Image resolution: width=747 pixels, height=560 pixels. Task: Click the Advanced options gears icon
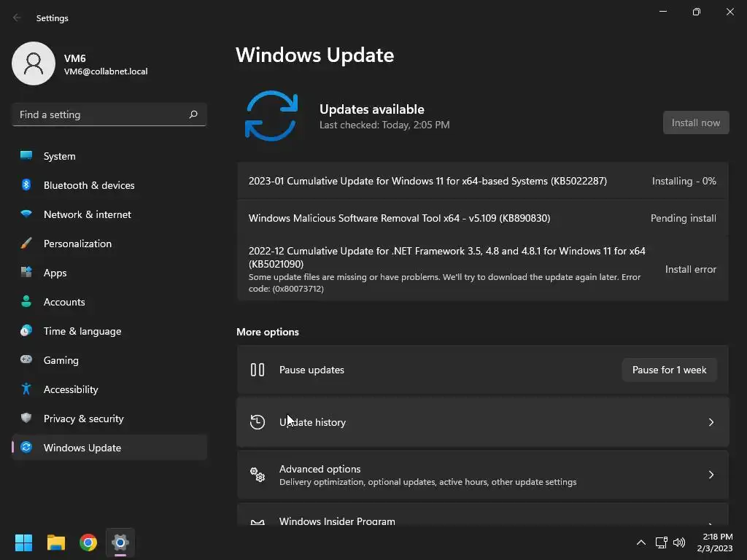click(258, 474)
